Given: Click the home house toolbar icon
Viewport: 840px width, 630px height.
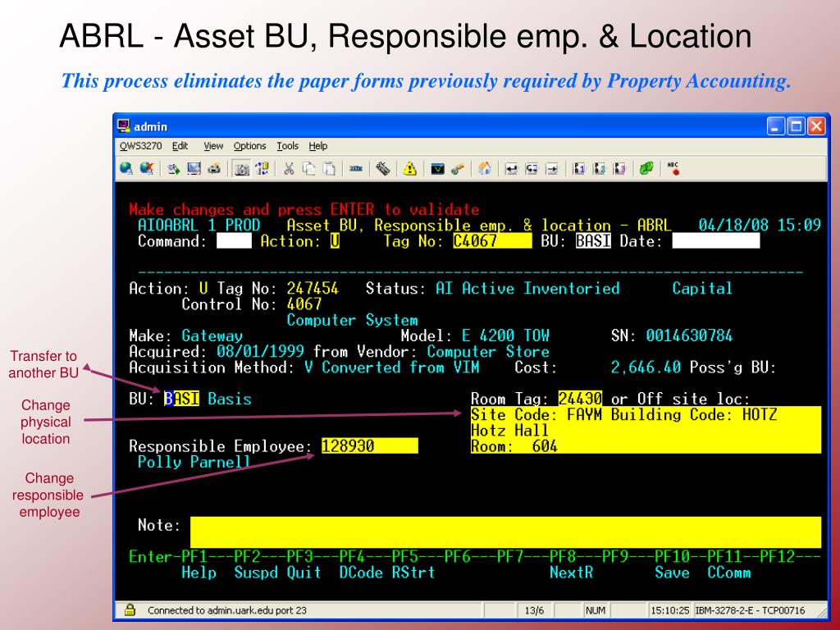Looking at the screenshot, I should click(x=485, y=169).
